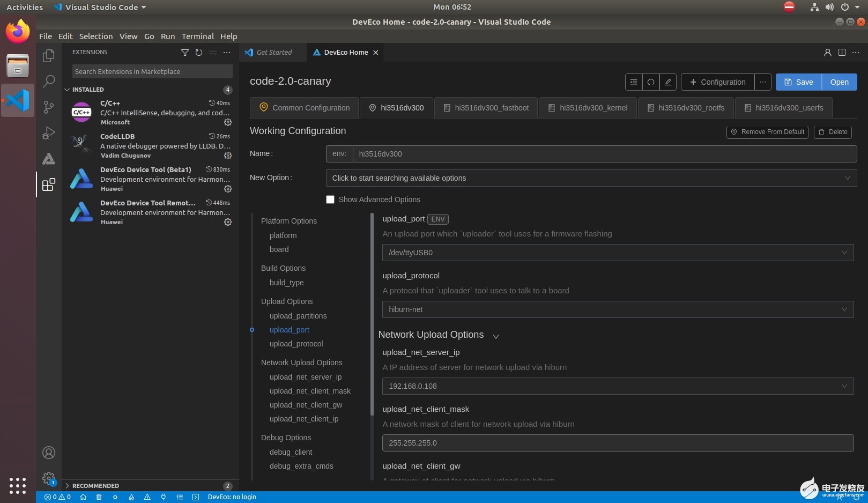This screenshot has height=503, width=868.
Task: Click the env name input field
Action: [x=605, y=154]
